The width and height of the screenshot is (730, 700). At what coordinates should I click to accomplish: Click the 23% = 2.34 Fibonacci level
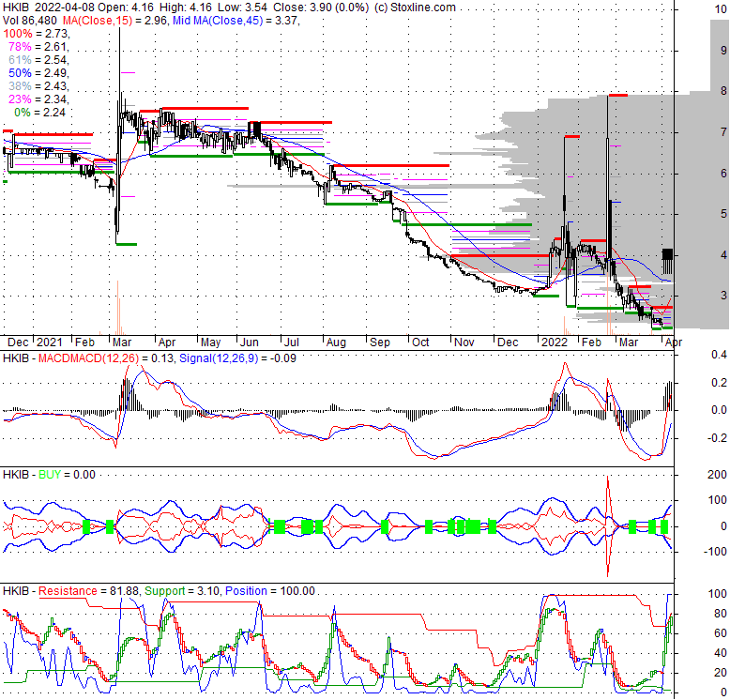pyautogui.click(x=38, y=99)
